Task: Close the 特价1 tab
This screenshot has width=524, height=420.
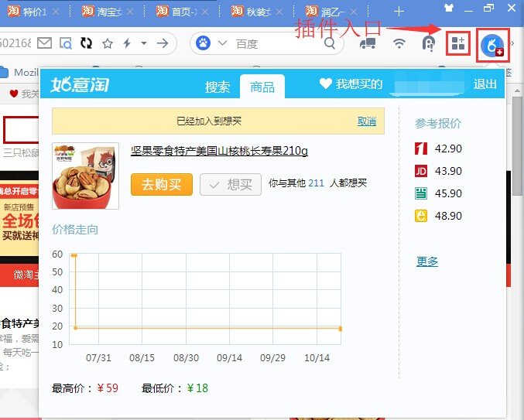Action: coord(57,12)
